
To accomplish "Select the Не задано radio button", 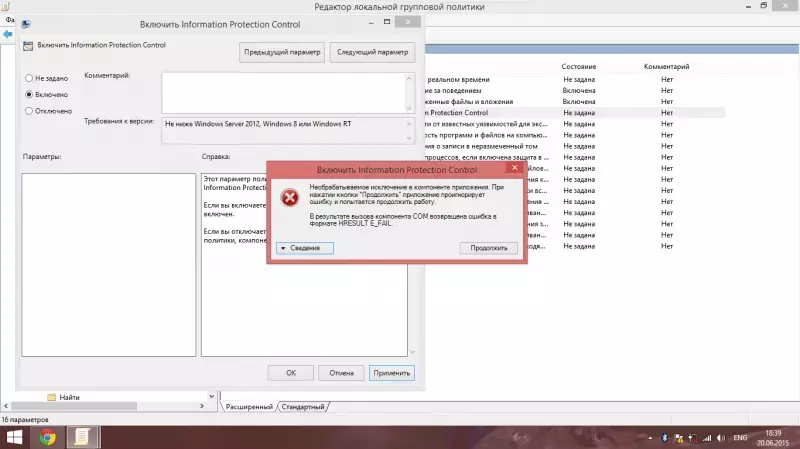I will click(x=29, y=78).
